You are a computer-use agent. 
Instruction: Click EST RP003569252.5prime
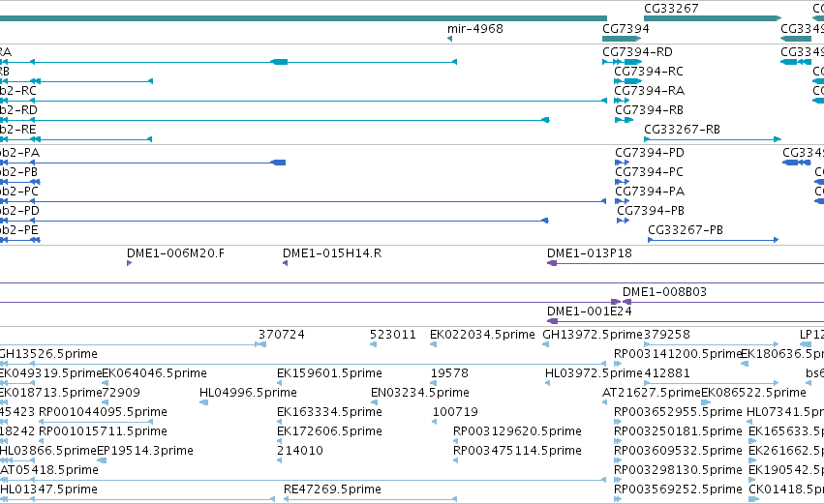click(678, 490)
